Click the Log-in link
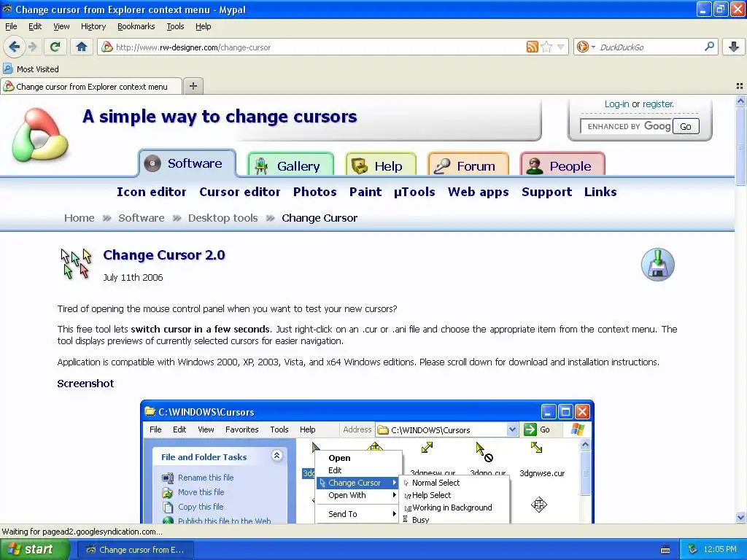 616,104
